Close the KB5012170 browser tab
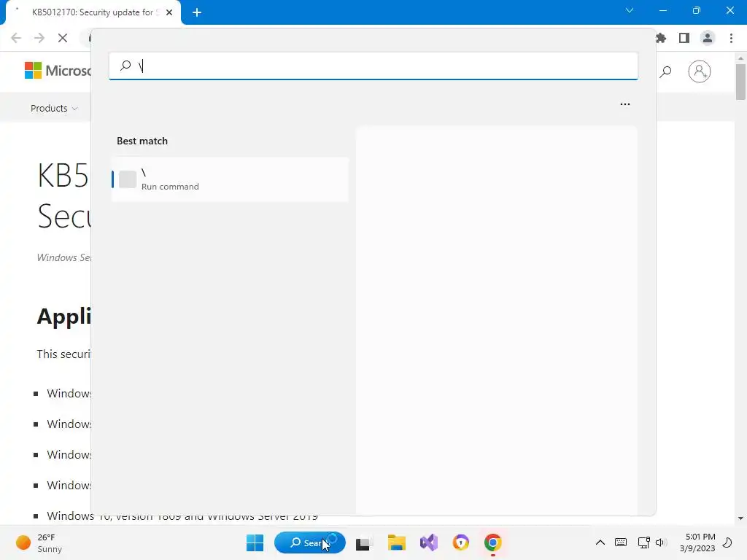 pyautogui.click(x=169, y=12)
